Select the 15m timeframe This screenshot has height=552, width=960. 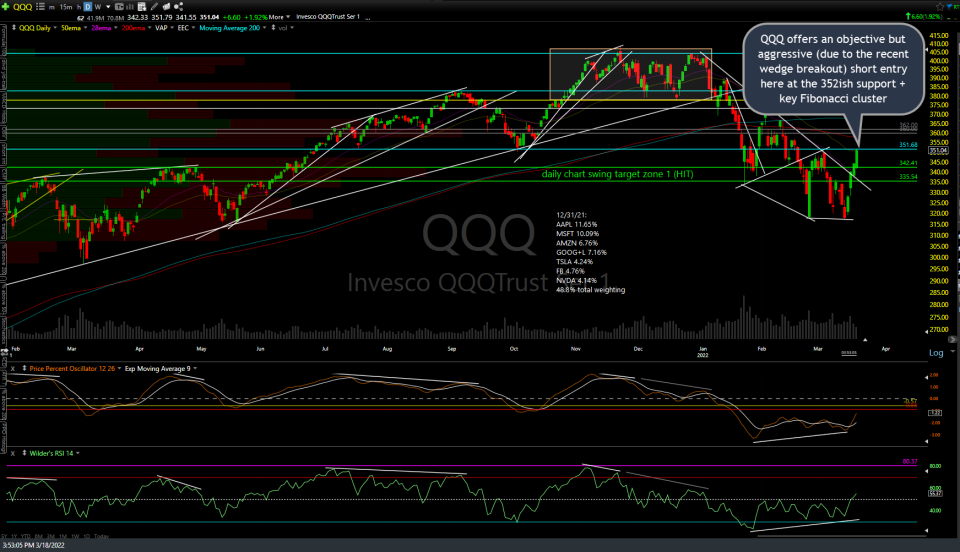pyautogui.click(x=66, y=7)
